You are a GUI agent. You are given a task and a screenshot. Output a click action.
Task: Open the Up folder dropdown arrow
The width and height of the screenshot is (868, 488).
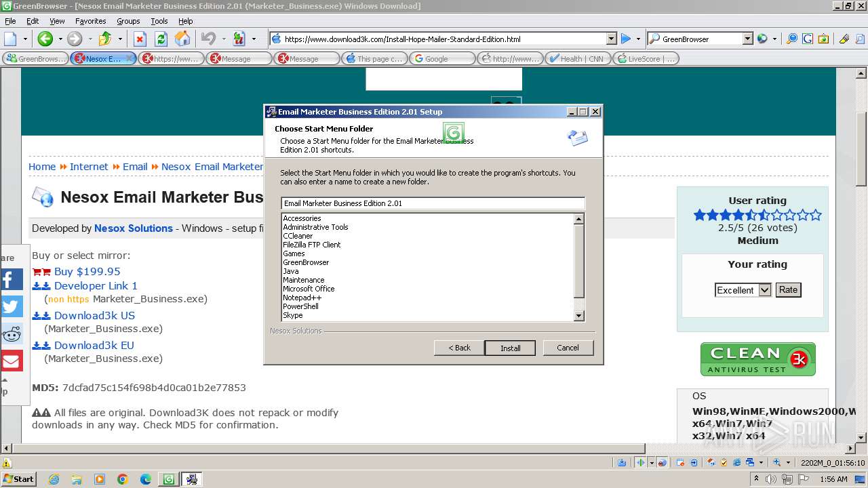pyautogui.click(x=120, y=39)
